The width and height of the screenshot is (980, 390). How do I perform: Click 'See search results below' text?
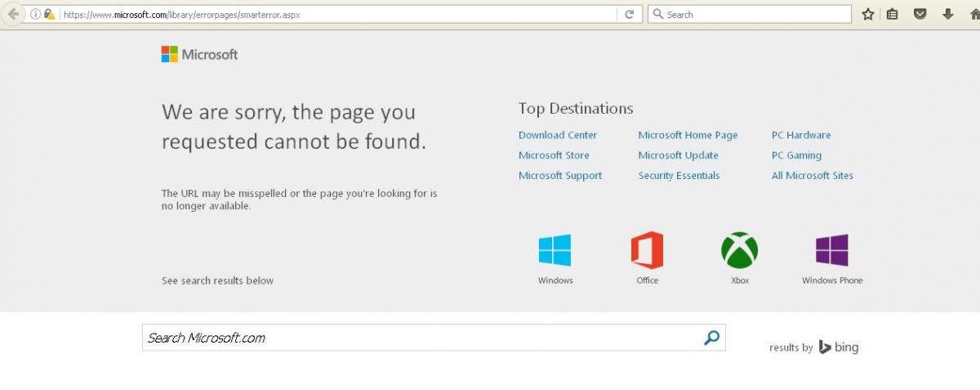coord(217,280)
